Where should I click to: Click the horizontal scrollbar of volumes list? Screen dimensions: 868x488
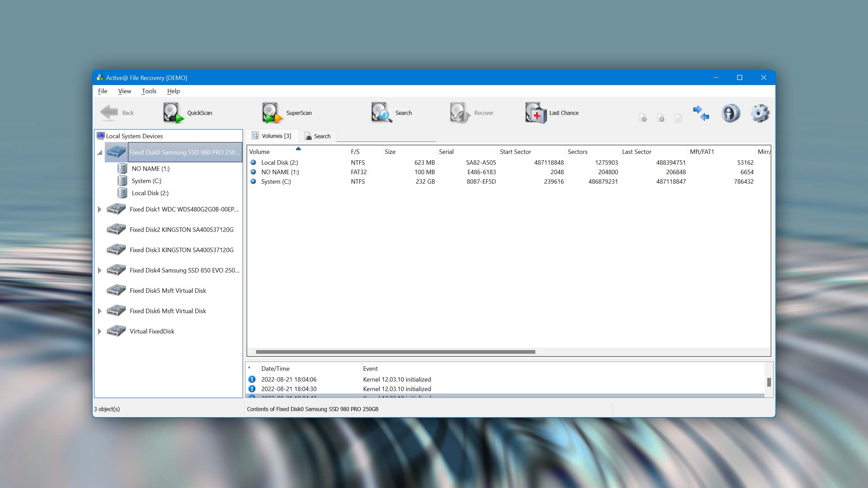[x=395, y=352]
